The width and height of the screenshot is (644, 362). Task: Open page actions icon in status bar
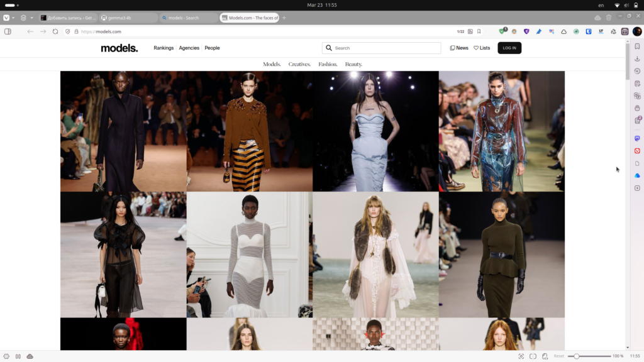point(545,356)
